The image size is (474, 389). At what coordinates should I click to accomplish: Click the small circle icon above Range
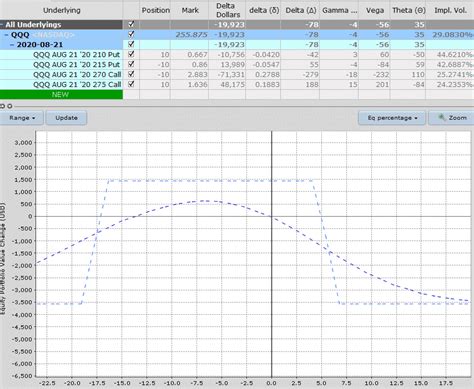coord(10,106)
